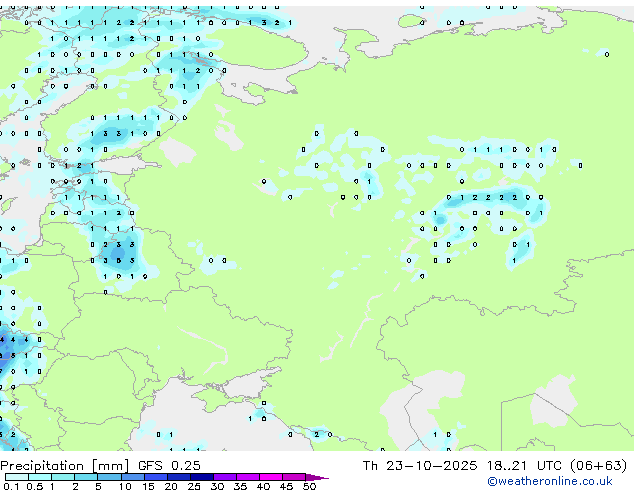634x490 pixels.
Task: Click the '0.1' legend scale label
Action: tap(11, 486)
